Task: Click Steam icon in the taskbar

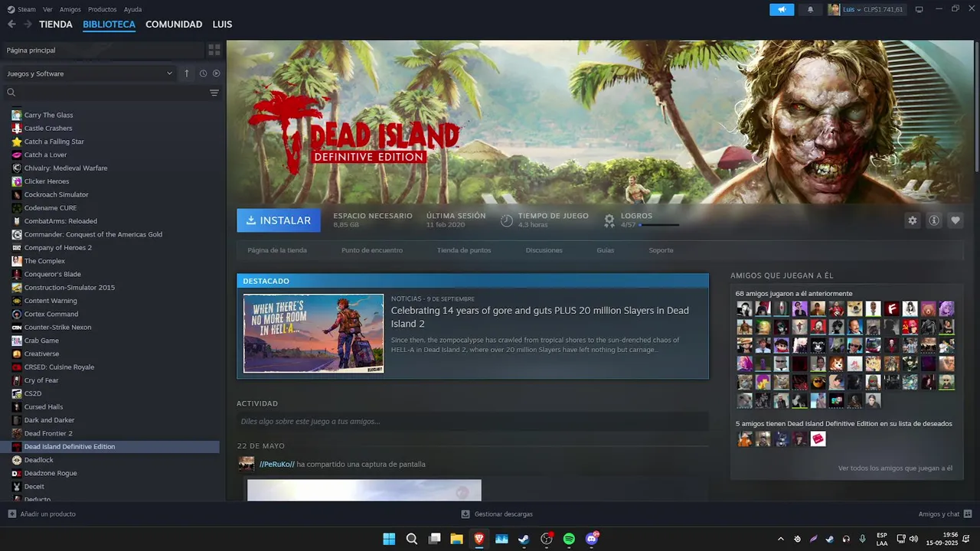Action: (x=524, y=539)
